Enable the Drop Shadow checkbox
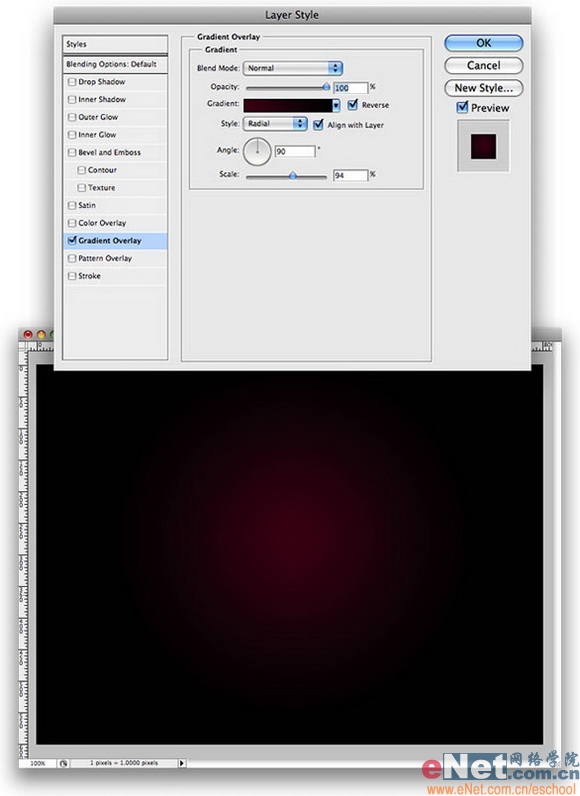Screen dimensions: 580x796 [x=72, y=82]
